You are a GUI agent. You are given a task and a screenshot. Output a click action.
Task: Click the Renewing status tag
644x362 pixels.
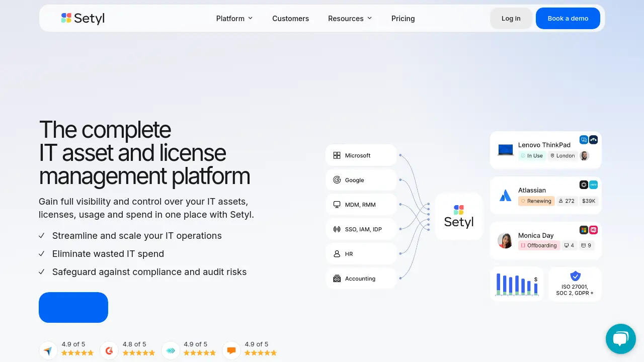[536, 201]
